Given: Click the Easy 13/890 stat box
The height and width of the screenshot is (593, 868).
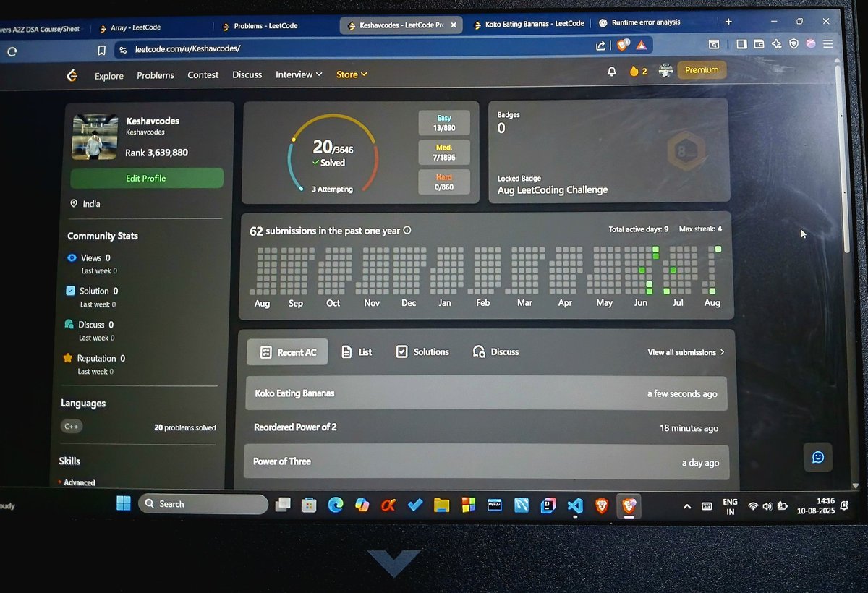Looking at the screenshot, I should [444, 122].
